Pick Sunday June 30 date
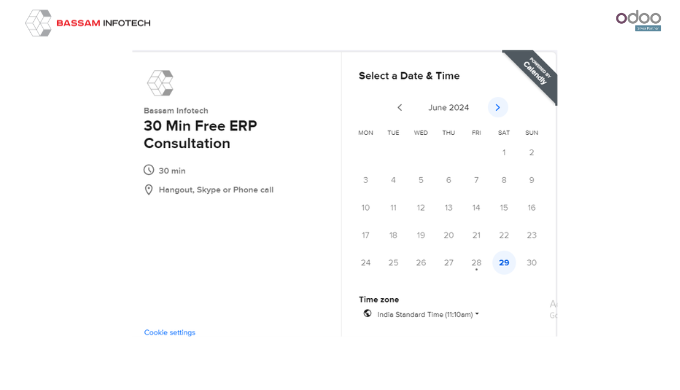Image resolution: width=680 pixels, height=390 pixels. click(x=531, y=262)
